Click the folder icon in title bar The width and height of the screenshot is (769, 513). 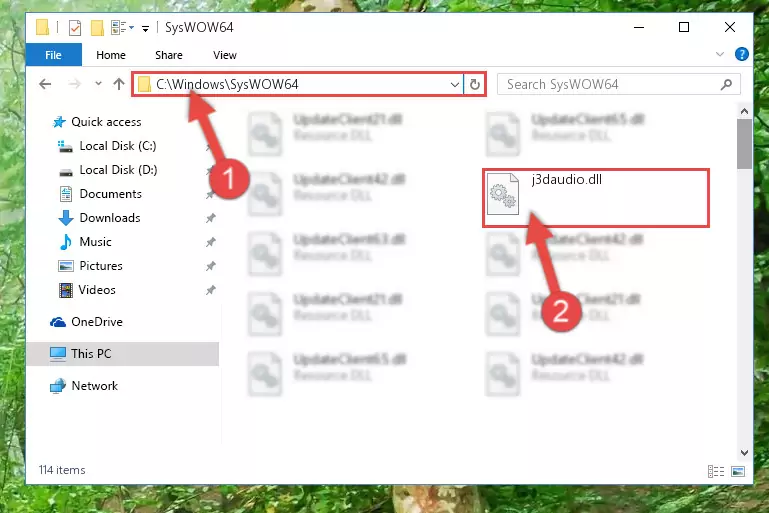[43, 27]
